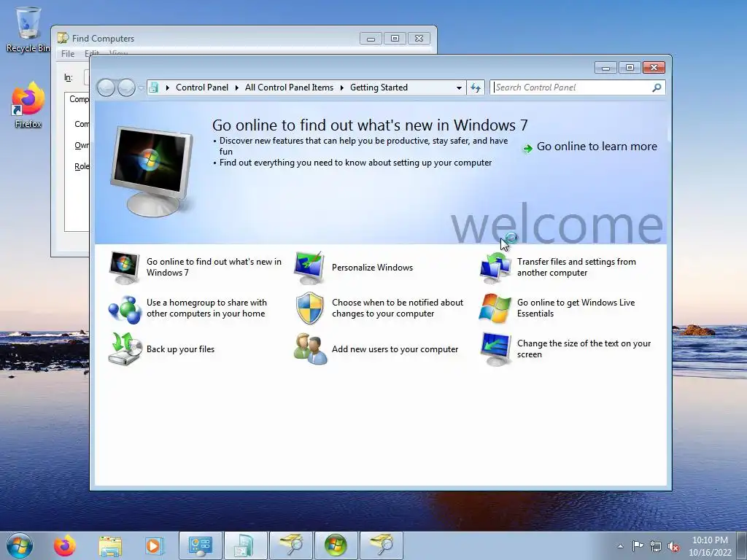This screenshot has width=747, height=560.
Task: Click the Getting Started breadcrumb
Action: 379,87
